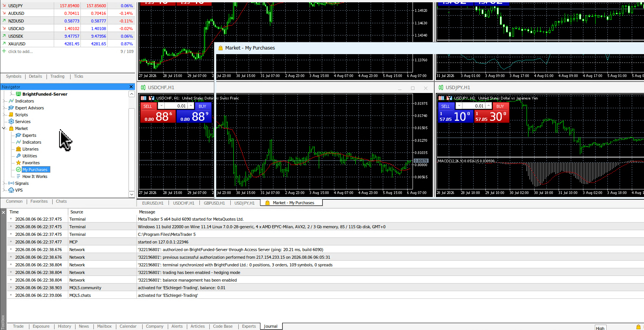
Task: Click the Scripts scroll icon in Navigator
Action: pyautogui.click(x=11, y=115)
